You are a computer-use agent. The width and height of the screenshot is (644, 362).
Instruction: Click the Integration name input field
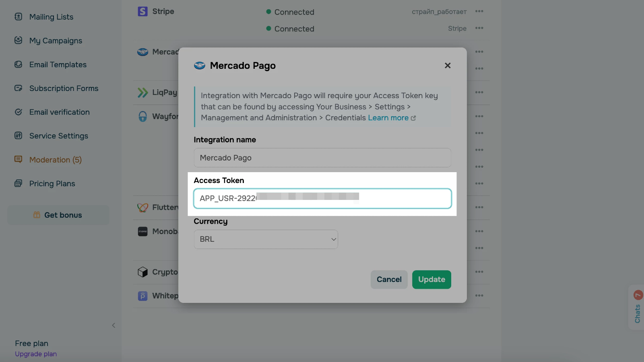point(322,158)
